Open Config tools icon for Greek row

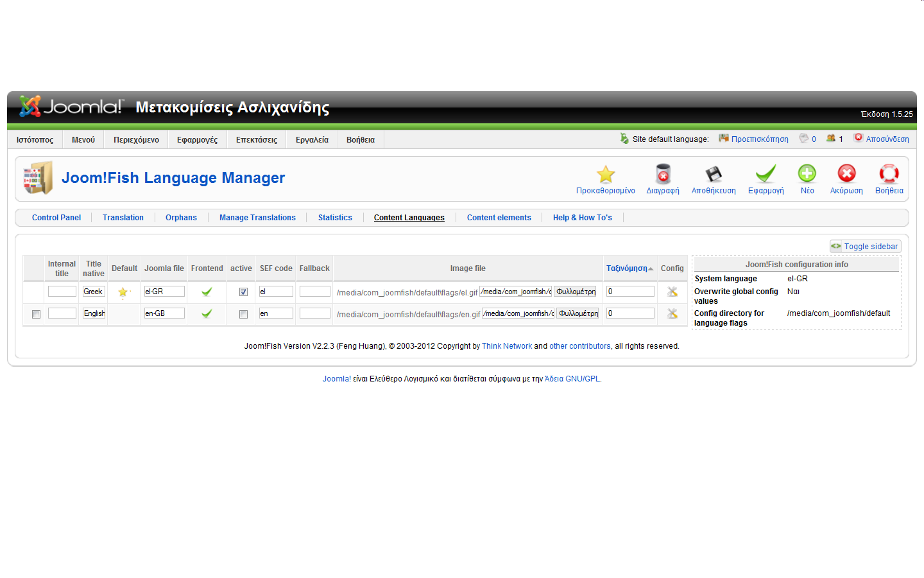pyautogui.click(x=672, y=292)
